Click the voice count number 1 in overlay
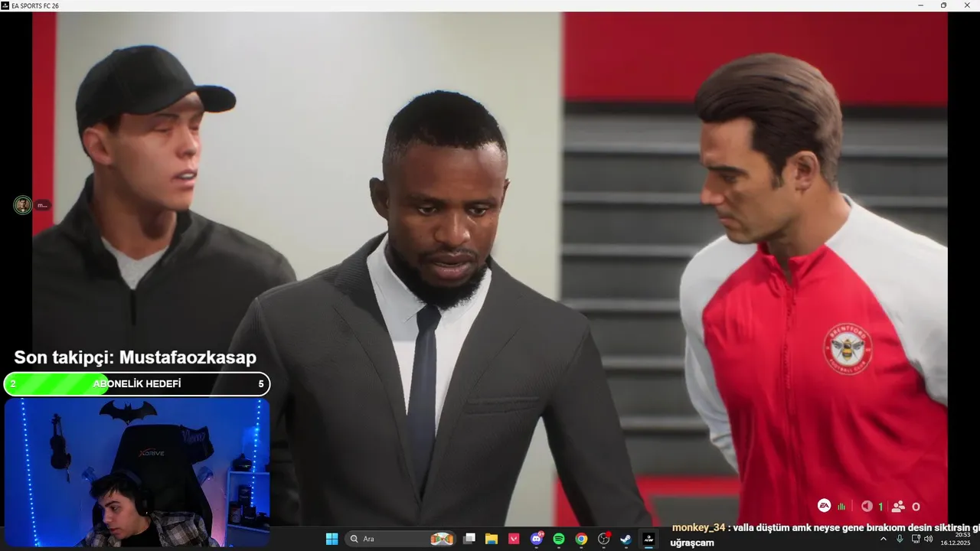Image resolution: width=980 pixels, height=551 pixels. (x=880, y=507)
